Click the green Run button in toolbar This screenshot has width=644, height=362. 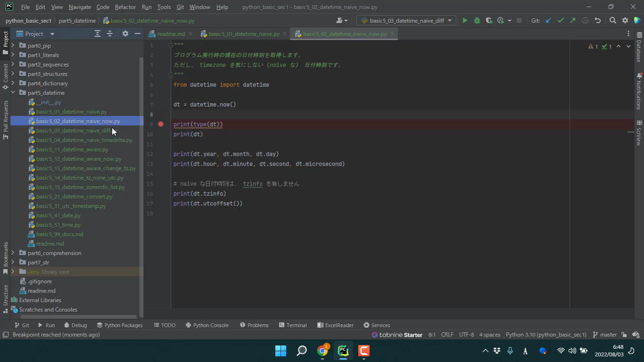465,20
